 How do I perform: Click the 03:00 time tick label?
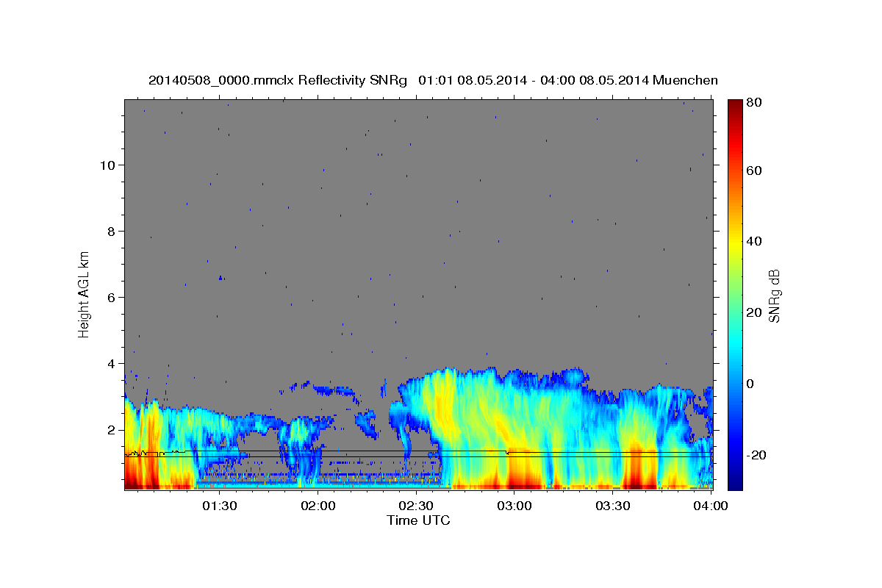pos(514,506)
